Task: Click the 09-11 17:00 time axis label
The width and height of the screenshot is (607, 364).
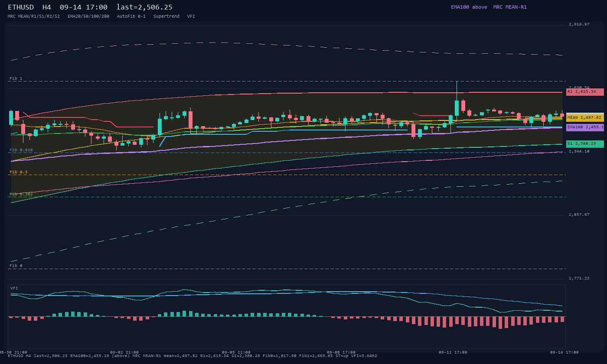Action: pos(453,352)
